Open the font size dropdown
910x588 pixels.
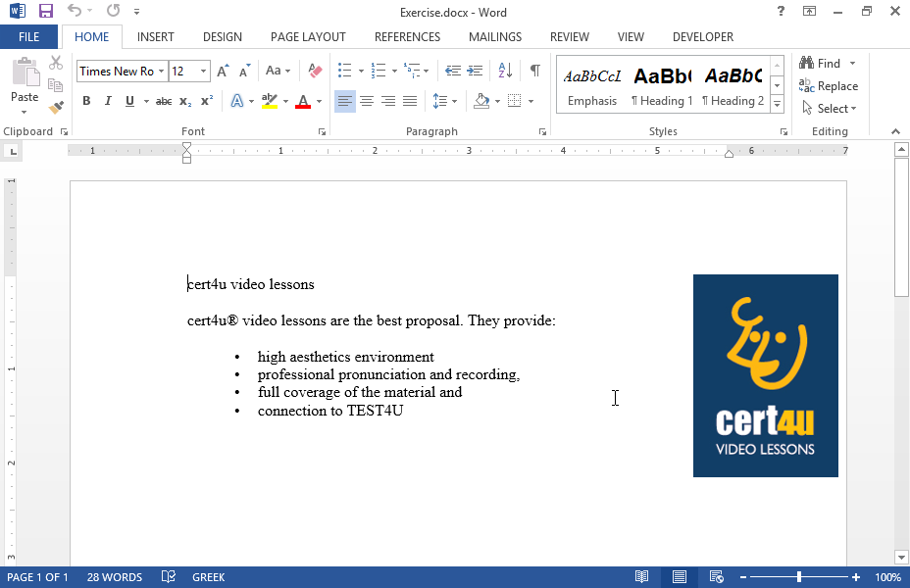click(x=203, y=71)
